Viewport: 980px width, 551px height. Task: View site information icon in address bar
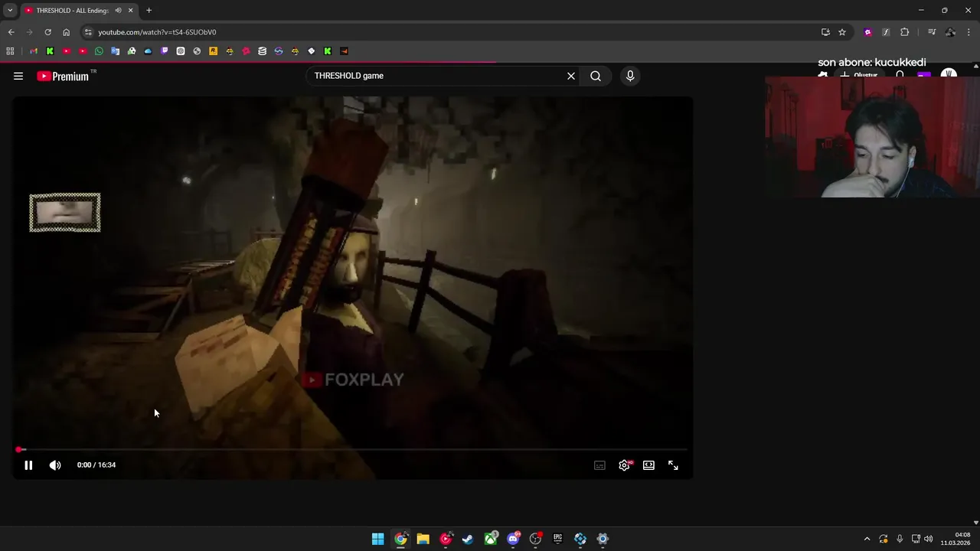coord(88,32)
